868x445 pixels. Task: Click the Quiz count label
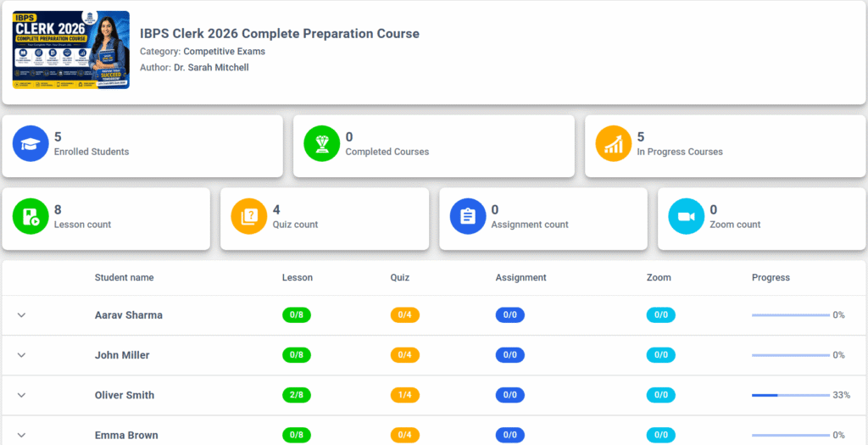tap(295, 225)
